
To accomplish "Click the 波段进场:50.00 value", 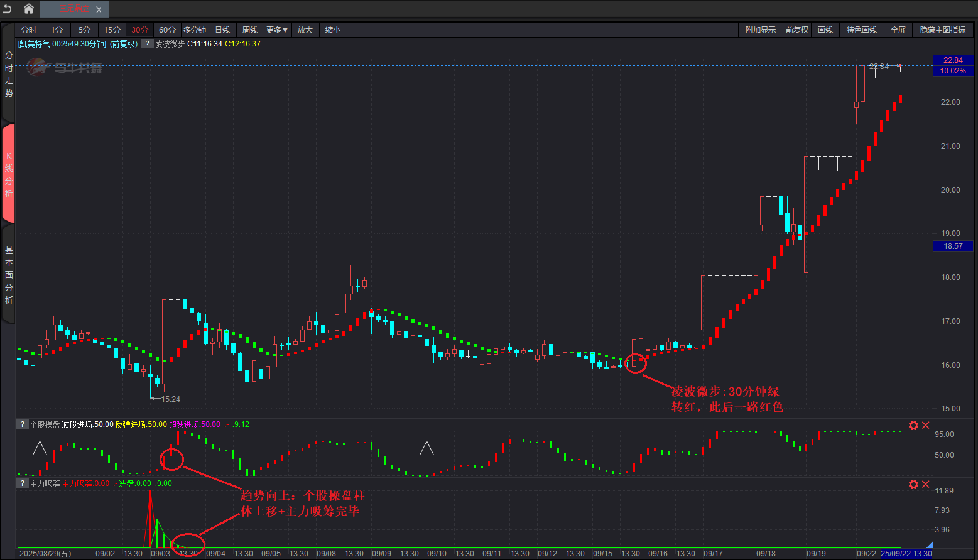I will point(87,424).
